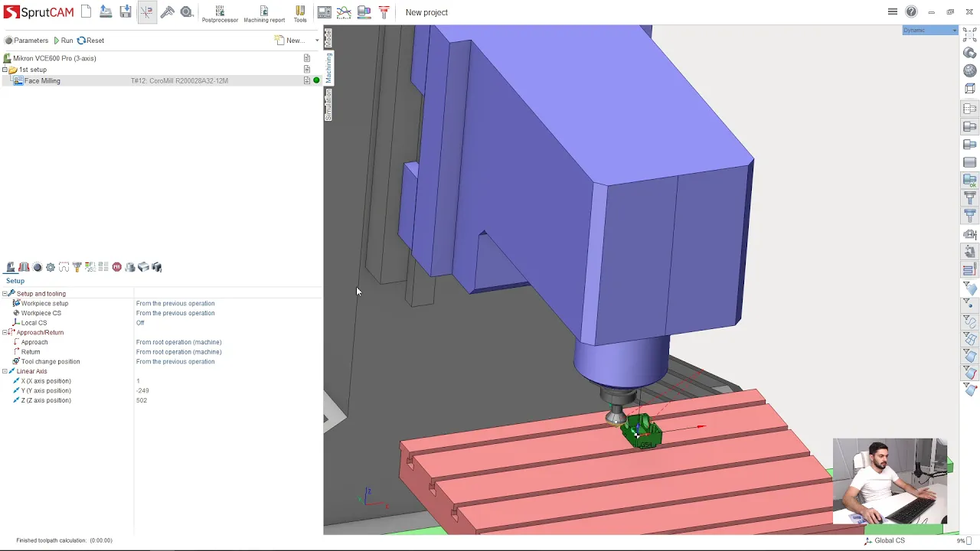Collapse Setup and tooling group
The image size is (980, 551).
(x=5, y=294)
